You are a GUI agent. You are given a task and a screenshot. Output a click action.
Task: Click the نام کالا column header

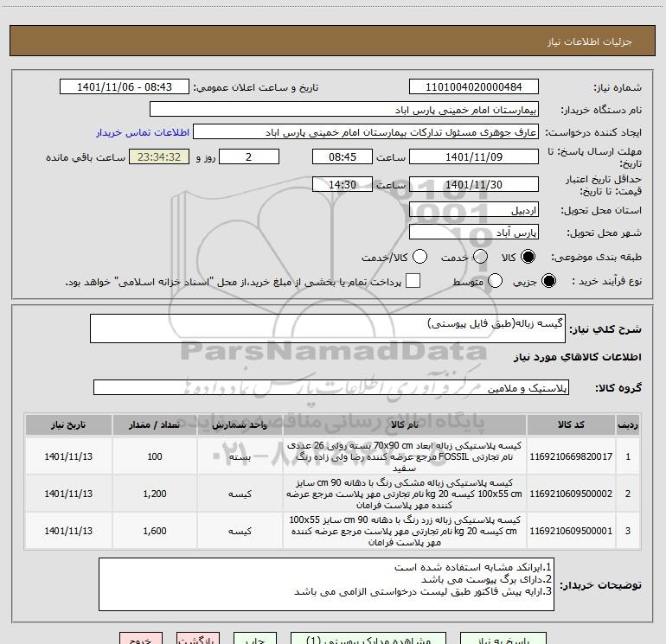click(405, 425)
